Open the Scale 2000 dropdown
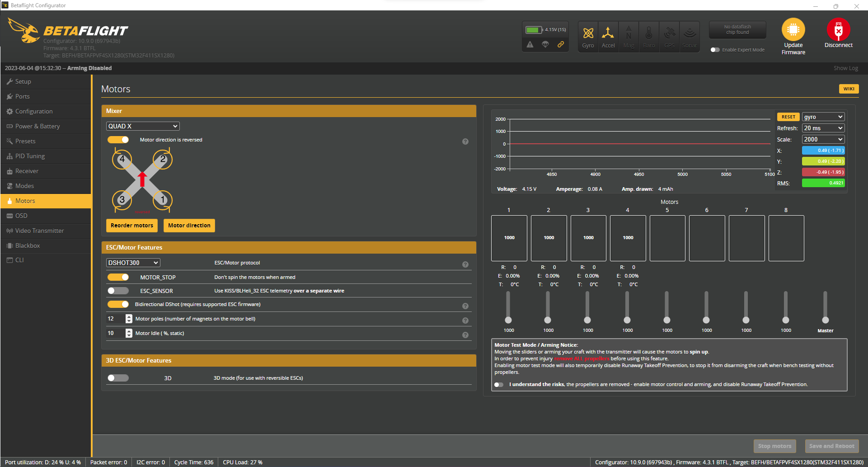Image resolution: width=868 pixels, height=467 pixels. click(823, 139)
